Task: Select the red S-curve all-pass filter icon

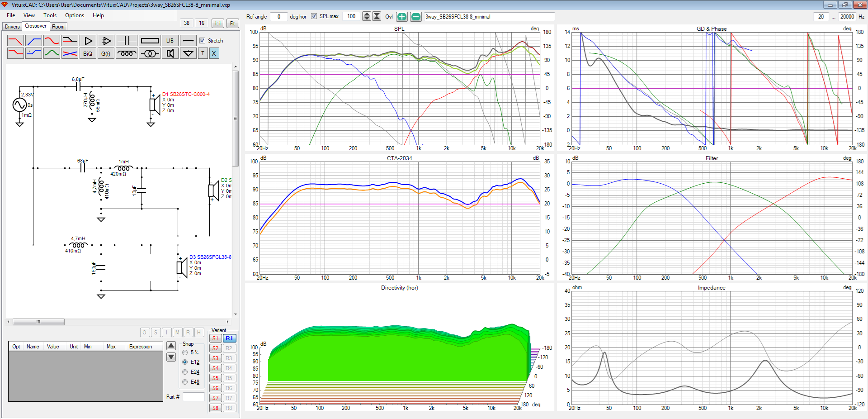Action: coord(52,41)
